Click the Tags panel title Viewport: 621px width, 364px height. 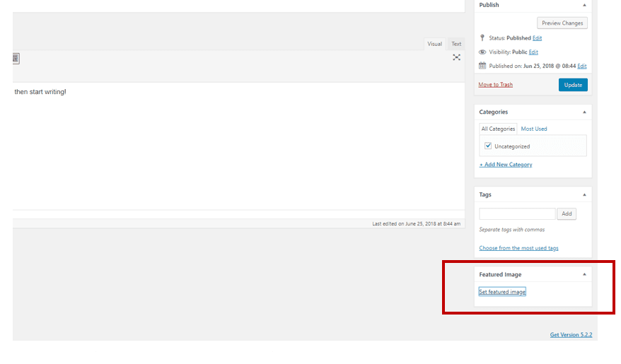485,194
